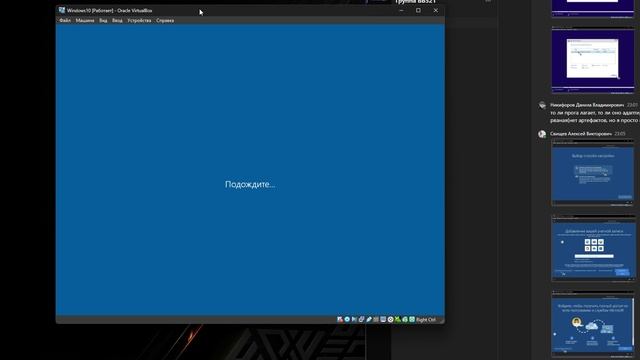Open the Файл menu in VirtualBox

click(x=65, y=20)
